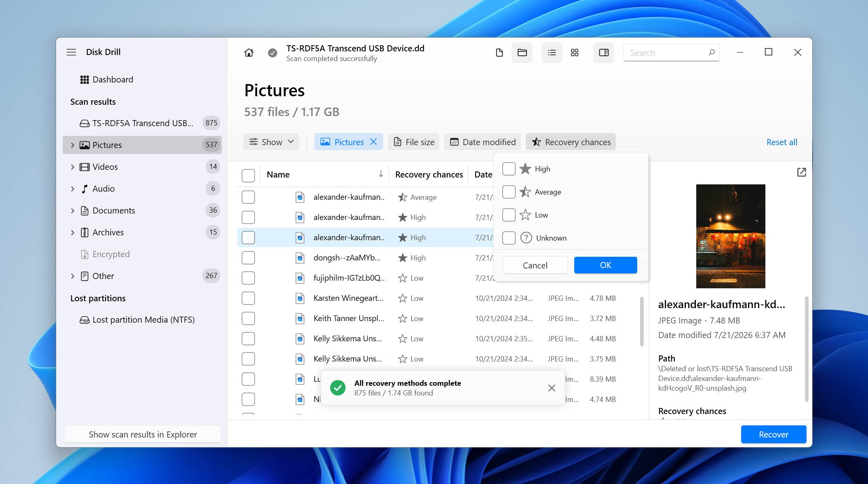The height and width of the screenshot is (484, 868).
Task: Click Show scan results in Explorer
Action: coord(143,434)
